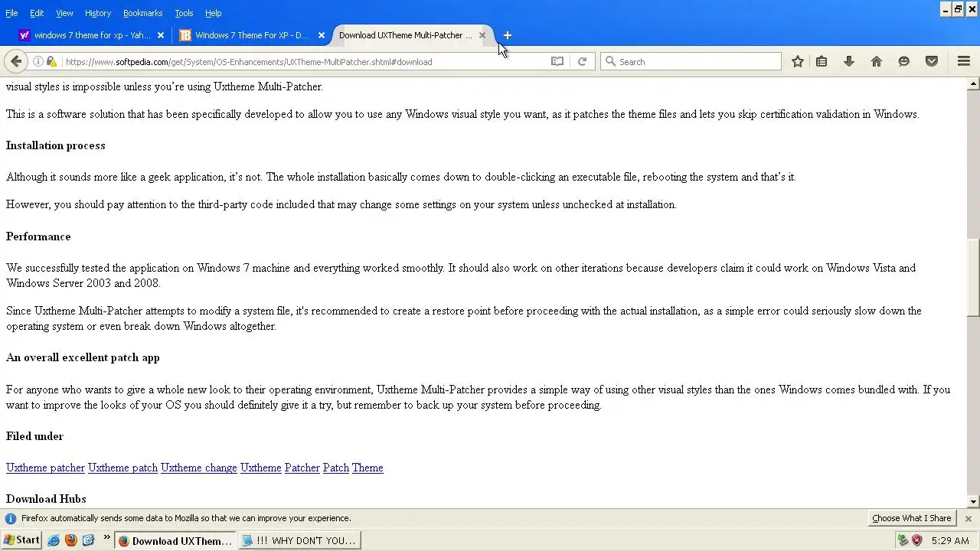The height and width of the screenshot is (551, 980).
Task: Launch Internet Explorer from quick launch
Action: 54,540
